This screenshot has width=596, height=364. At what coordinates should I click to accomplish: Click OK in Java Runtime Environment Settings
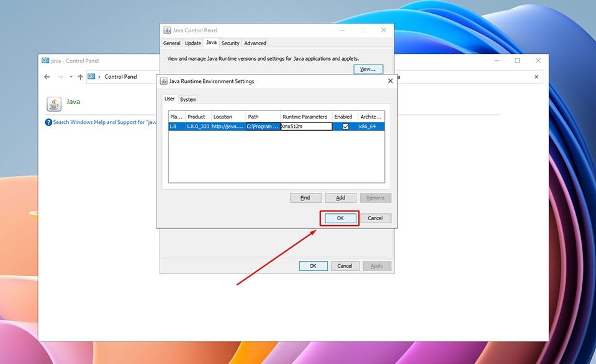(340, 218)
